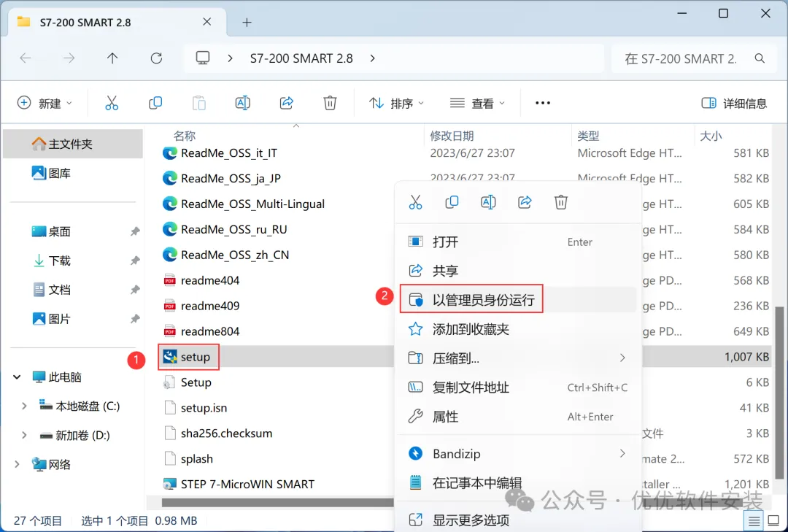Choose 共享 in the context menu
The image size is (788, 532).
coord(518,271)
